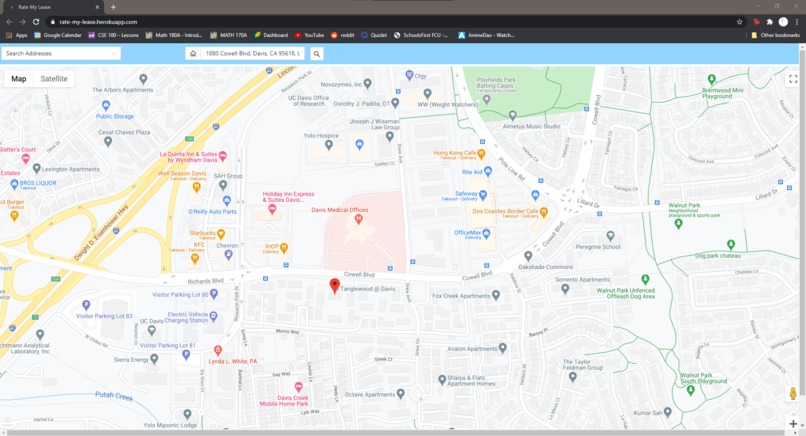The height and width of the screenshot is (436, 806).
Task: Switch to Satellite view
Action: [x=54, y=79]
